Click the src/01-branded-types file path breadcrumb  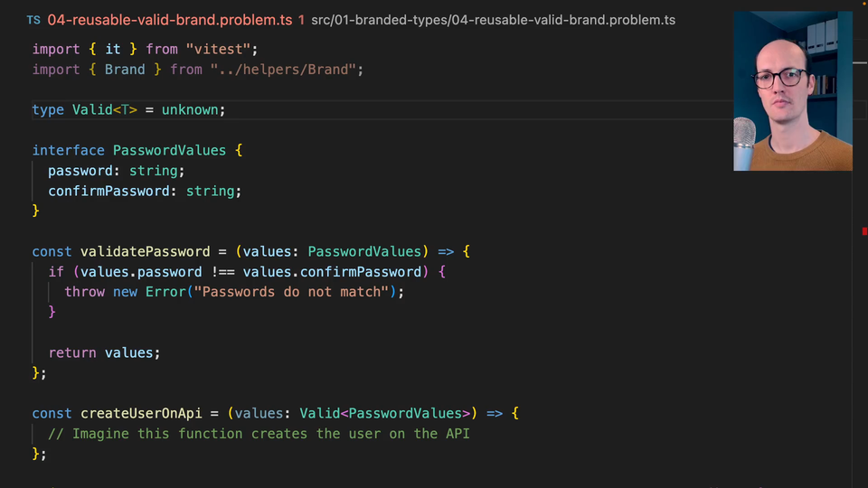[x=493, y=20]
